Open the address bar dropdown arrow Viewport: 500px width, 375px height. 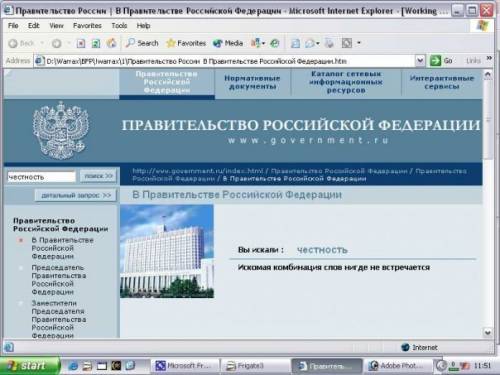pyautogui.click(x=420, y=61)
